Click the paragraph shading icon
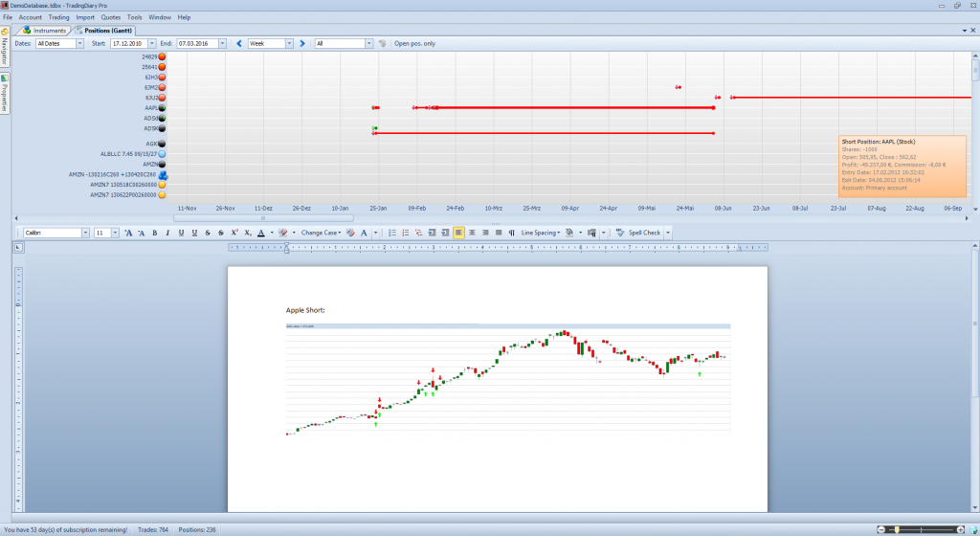The height and width of the screenshot is (536, 980). point(569,233)
